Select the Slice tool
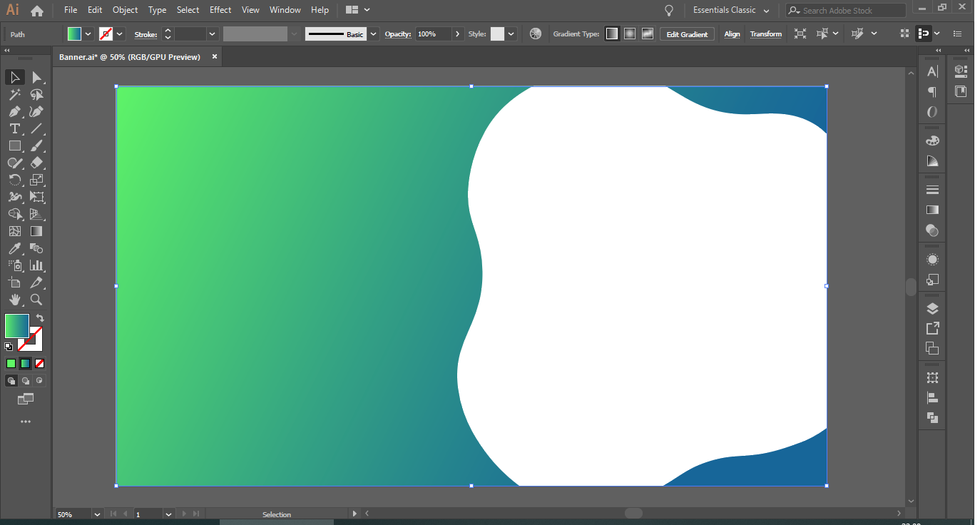Viewport: 980px width, 525px height. coord(37,282)
